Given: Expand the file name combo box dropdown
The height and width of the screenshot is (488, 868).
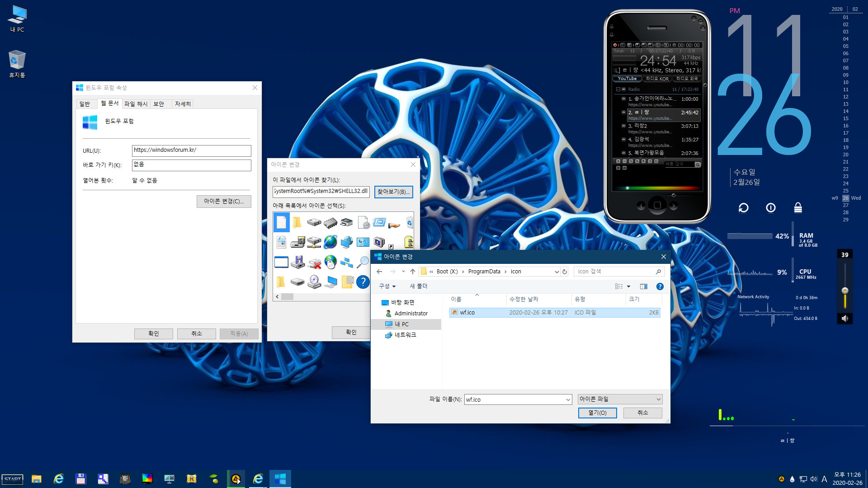Looking at the screenshot, I should (568, 400).
